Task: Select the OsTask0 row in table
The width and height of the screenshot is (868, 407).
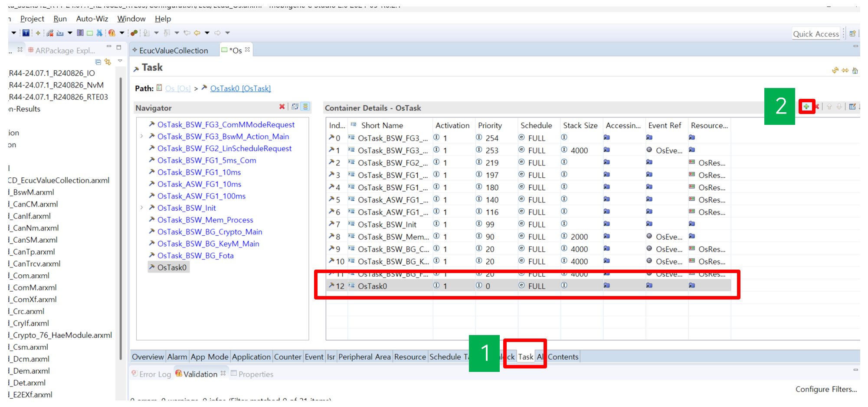Action: [x=372, y=286]
